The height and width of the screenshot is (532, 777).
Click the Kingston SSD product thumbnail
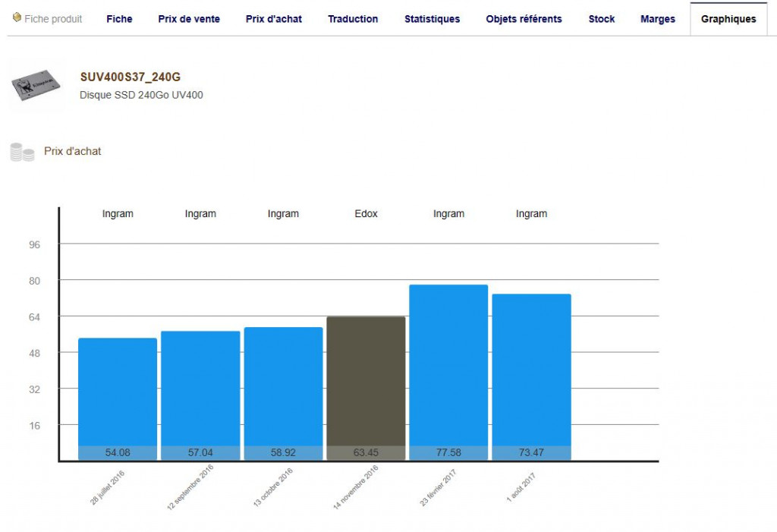[36, 87]
